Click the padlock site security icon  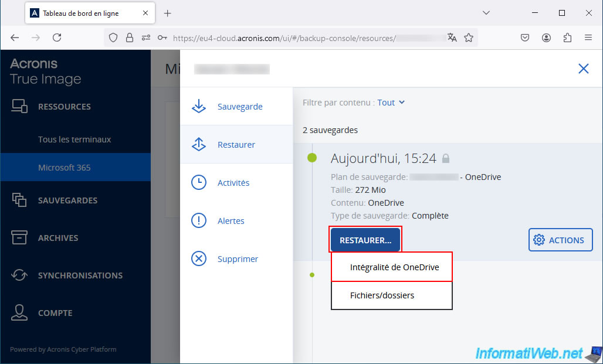[130, 38]
